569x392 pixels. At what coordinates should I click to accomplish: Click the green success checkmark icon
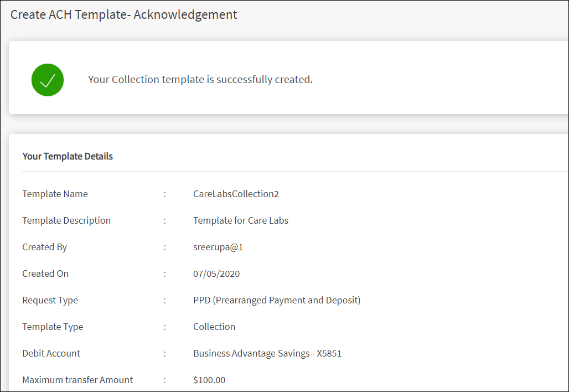click(48, 80)
